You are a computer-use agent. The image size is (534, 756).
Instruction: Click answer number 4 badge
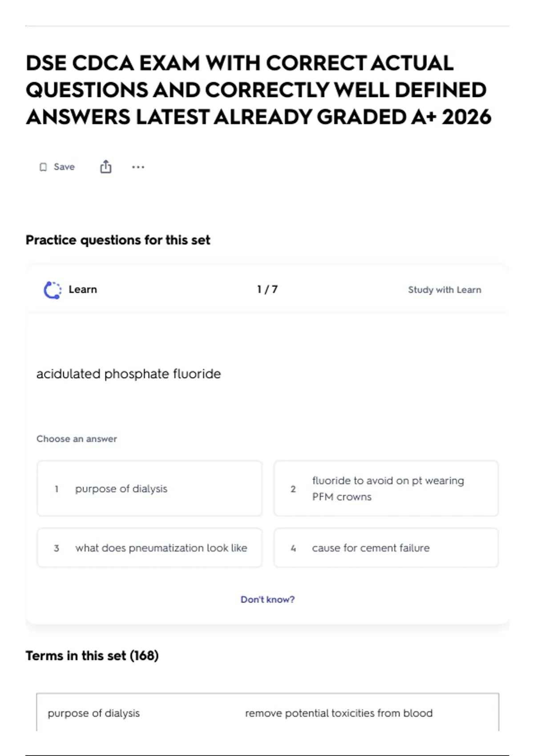(x=293, y=548)
